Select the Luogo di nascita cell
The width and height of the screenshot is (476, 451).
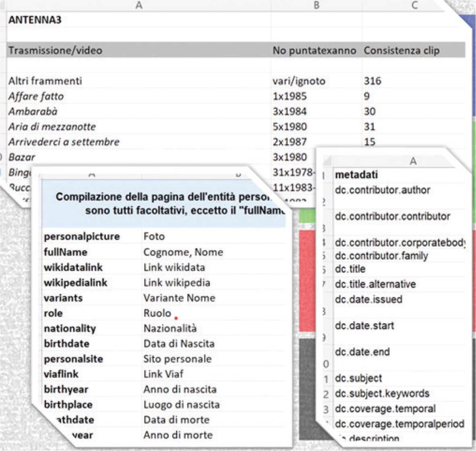(213, 404)
